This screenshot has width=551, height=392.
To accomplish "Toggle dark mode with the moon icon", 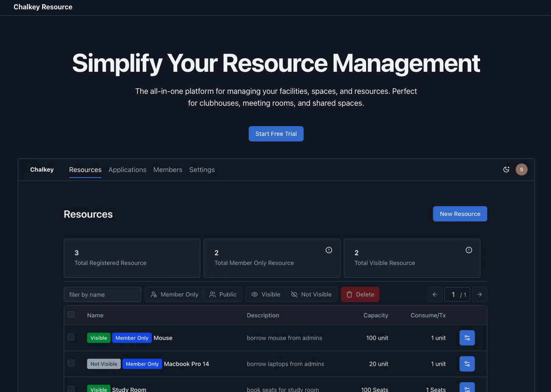I will (506, 169).
